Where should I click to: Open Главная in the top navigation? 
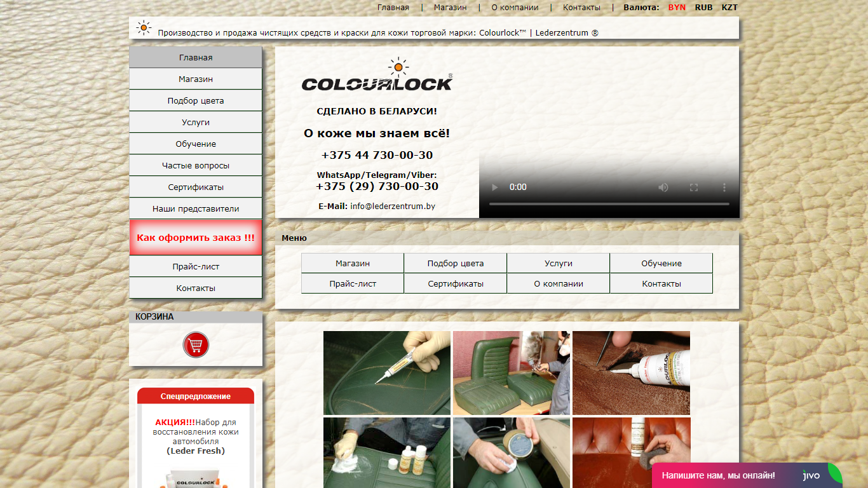(393, 8)
